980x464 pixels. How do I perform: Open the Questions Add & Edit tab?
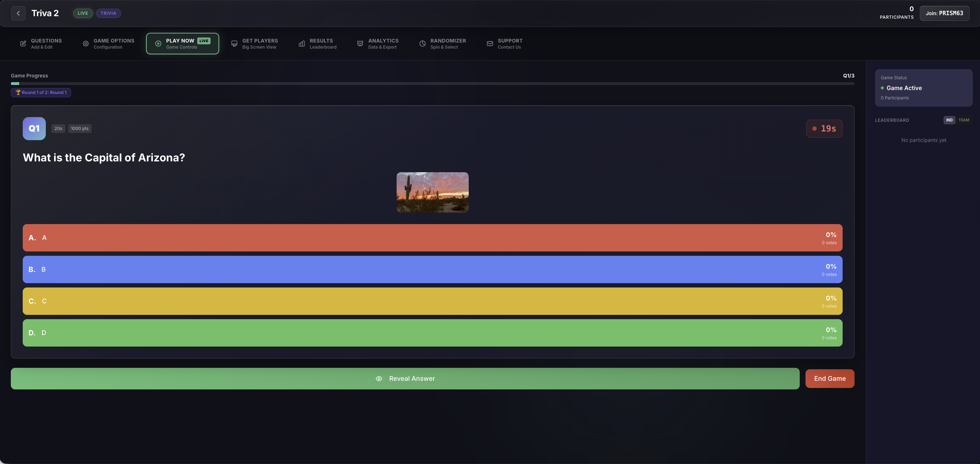[41, 44]
